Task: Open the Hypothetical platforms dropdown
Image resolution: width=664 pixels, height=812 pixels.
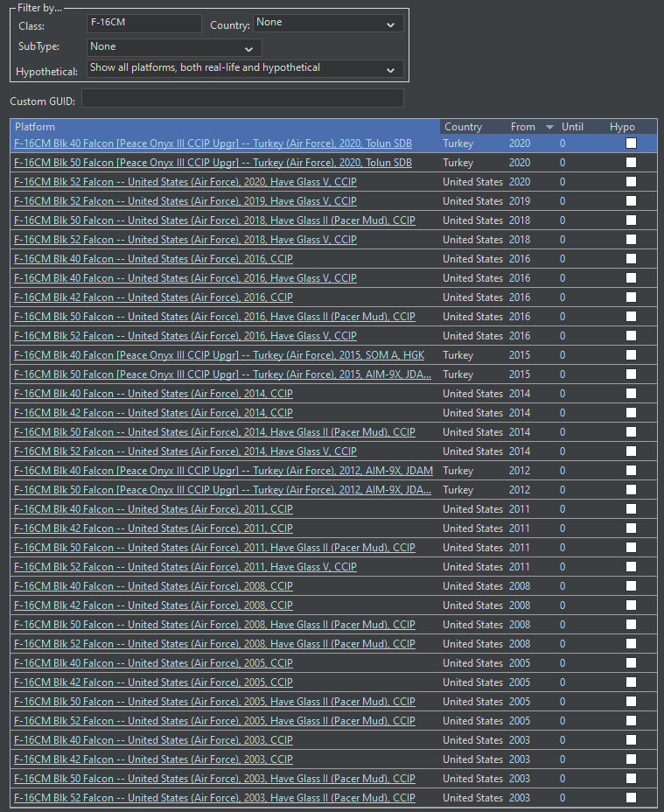Action: (x=245, y=68)
